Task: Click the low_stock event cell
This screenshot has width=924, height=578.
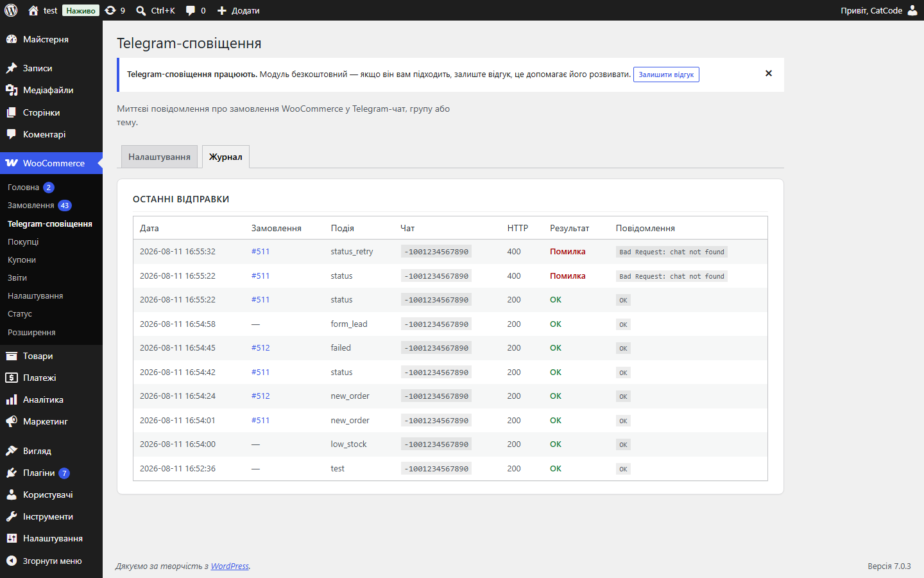Action: pos(349,444)
